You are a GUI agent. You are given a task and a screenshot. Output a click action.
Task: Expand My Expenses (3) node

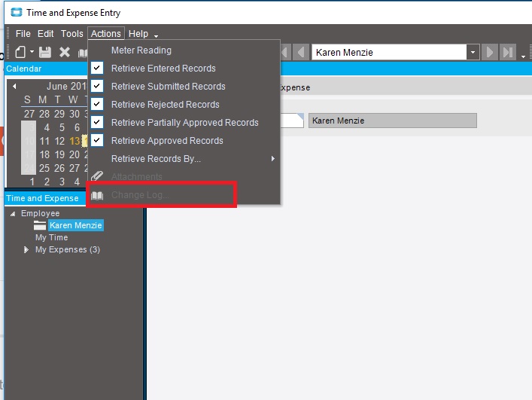click(x=26, y=250)
